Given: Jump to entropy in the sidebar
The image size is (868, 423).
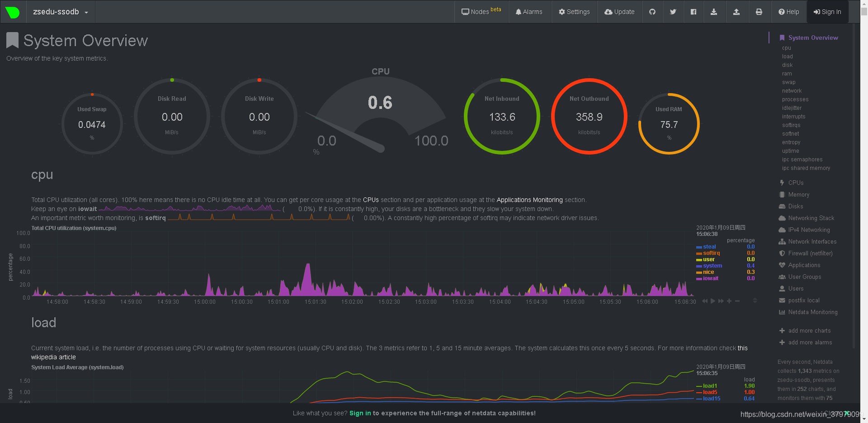Looking at the screenshot, I should [x=791, y=142].
